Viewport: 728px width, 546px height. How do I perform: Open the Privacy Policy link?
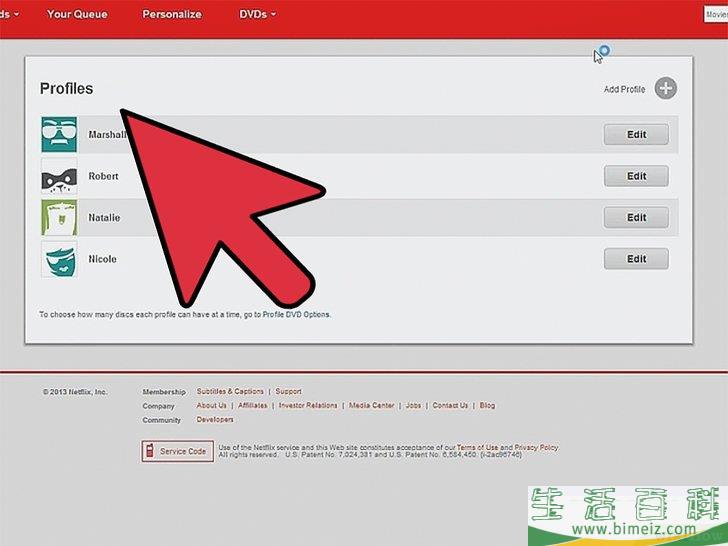(x=536, y=448)
